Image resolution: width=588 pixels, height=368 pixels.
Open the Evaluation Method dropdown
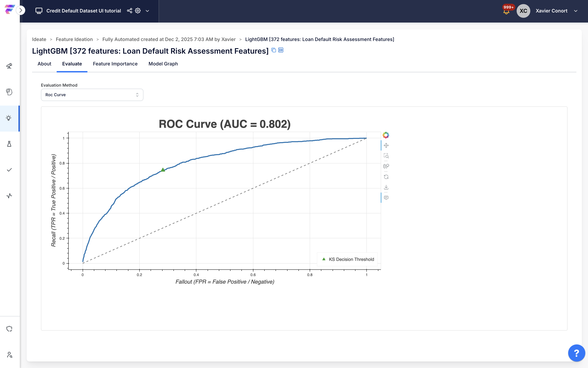[92, 95]
